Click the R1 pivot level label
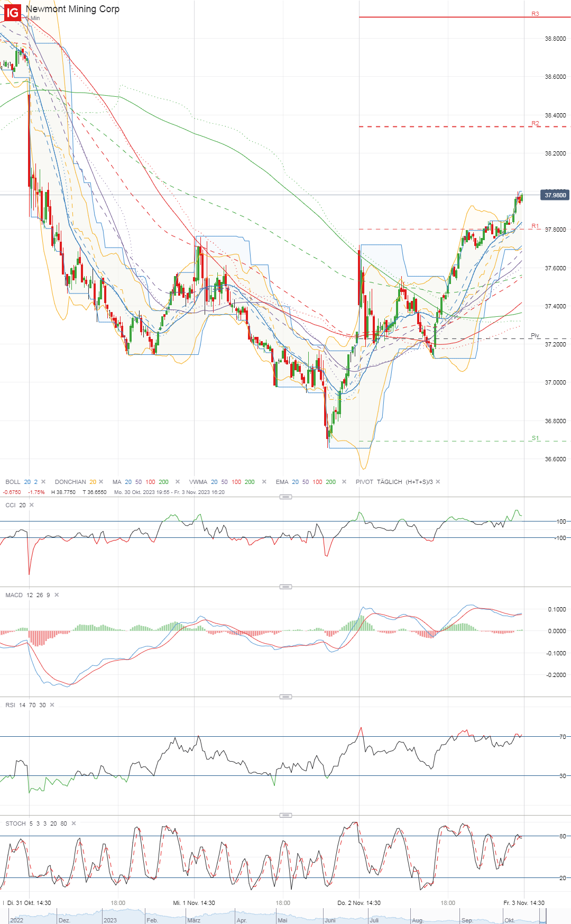The image size is (571, 924). (535, 226)
